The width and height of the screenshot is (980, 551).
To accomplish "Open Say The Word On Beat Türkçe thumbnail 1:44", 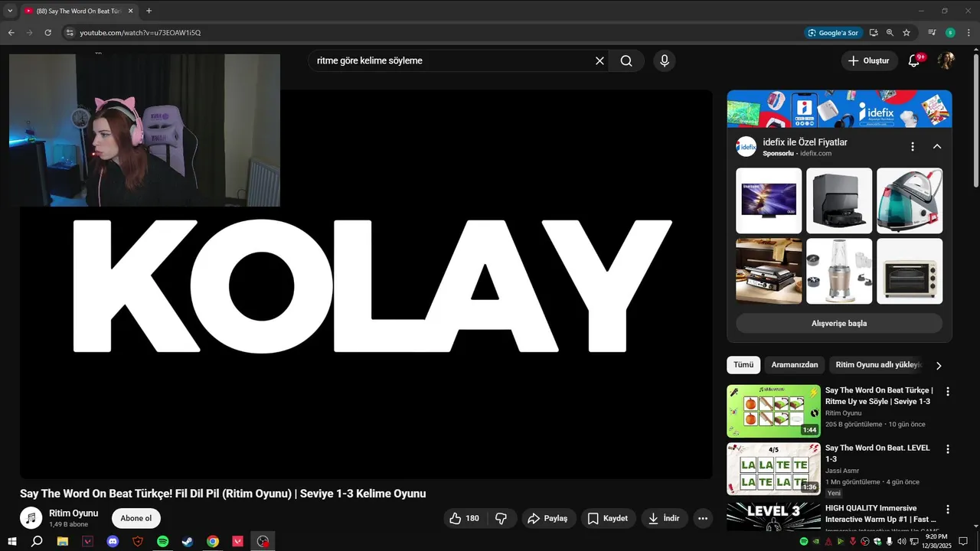I will point(773,411).
